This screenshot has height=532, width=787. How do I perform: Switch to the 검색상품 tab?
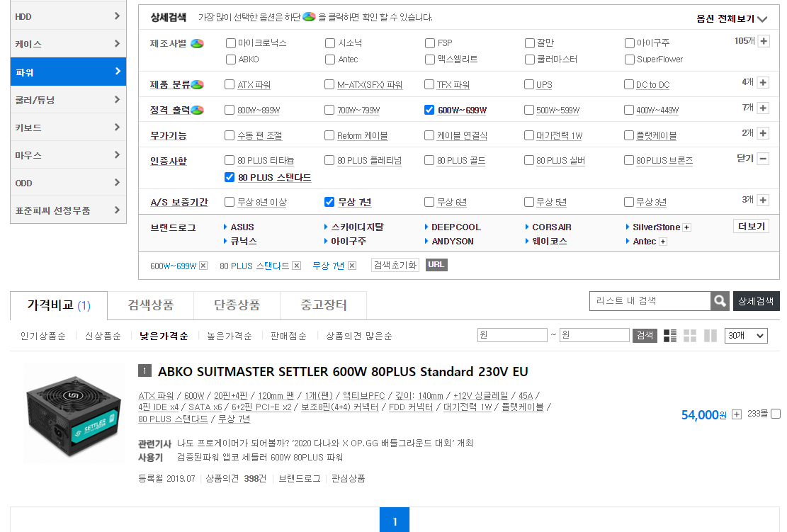[151, 305]
